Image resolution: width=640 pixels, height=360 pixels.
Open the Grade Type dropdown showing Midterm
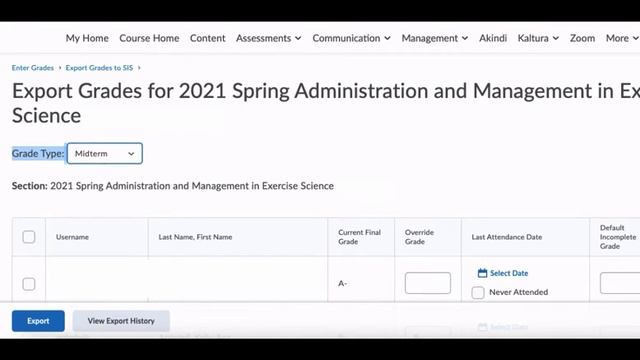click(x=105, y=153)
